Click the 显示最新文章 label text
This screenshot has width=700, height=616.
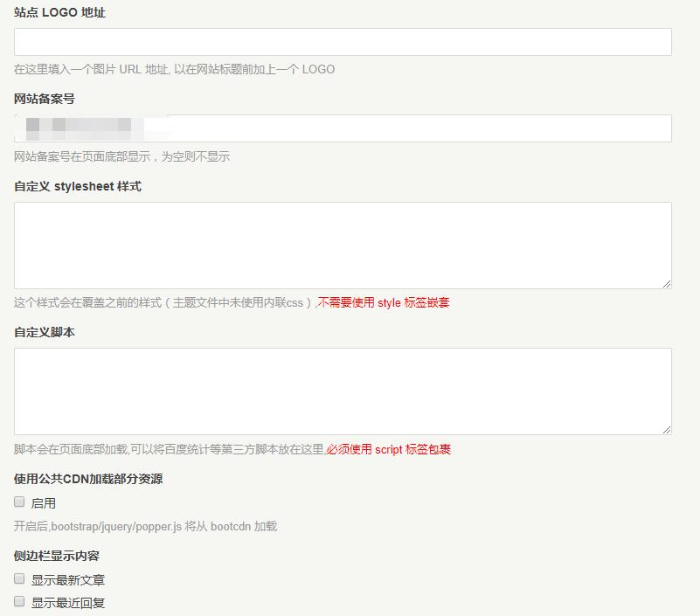[x=68, y=580]
